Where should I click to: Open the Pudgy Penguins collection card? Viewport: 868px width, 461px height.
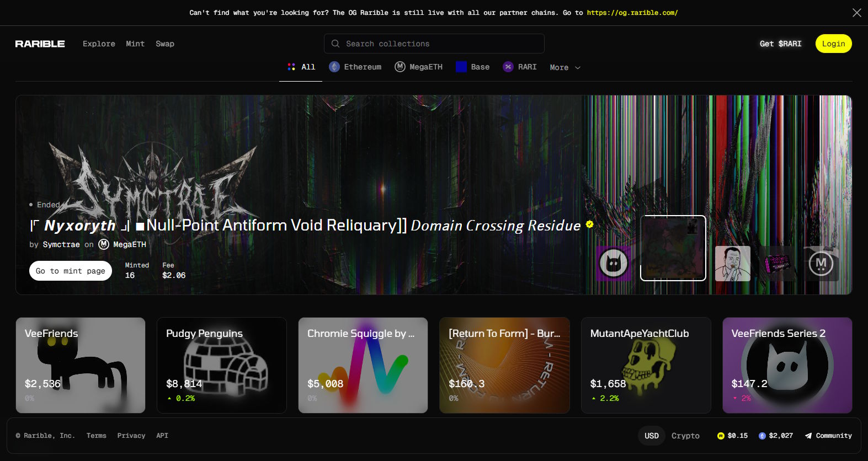pyautogui.click(x=222, y=365)
